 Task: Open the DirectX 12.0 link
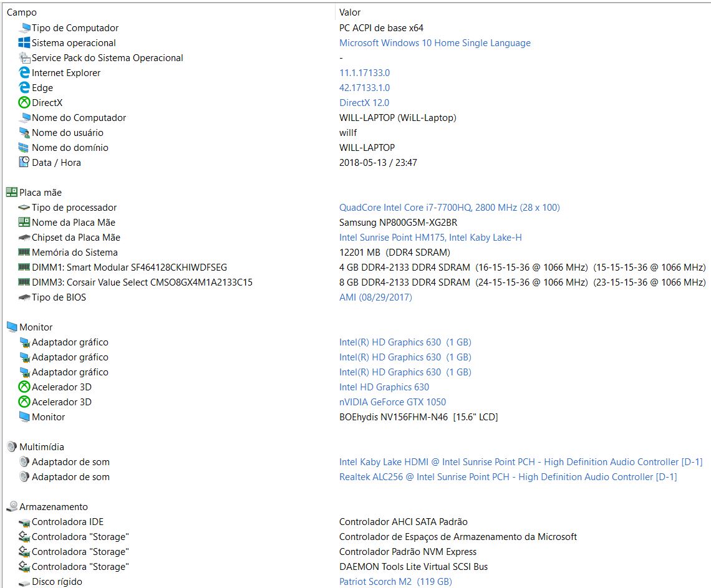tap(364, 102)
